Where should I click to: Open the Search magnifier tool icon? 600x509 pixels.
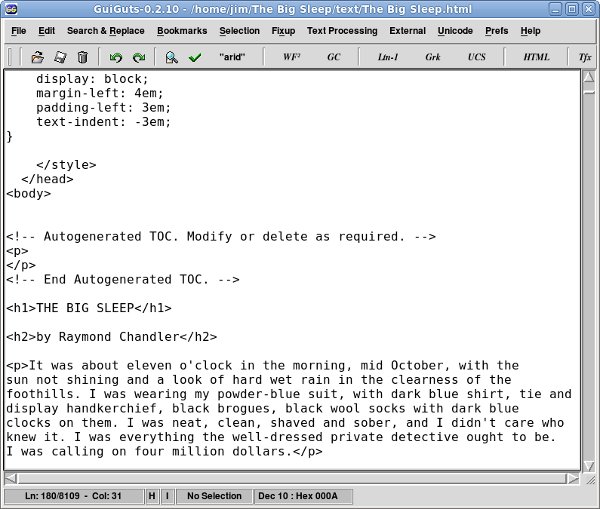[x=171, y=57]
